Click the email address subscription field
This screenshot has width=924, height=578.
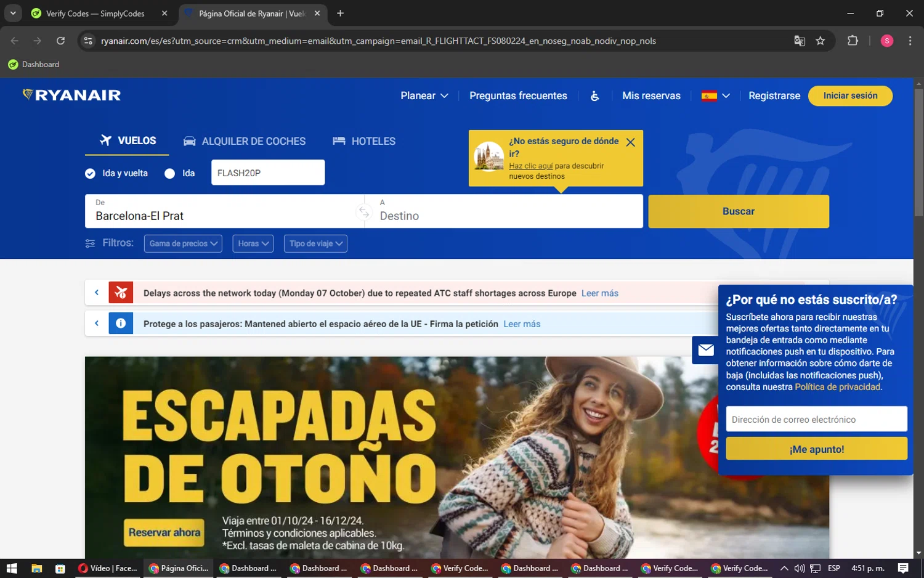point(816,419)
